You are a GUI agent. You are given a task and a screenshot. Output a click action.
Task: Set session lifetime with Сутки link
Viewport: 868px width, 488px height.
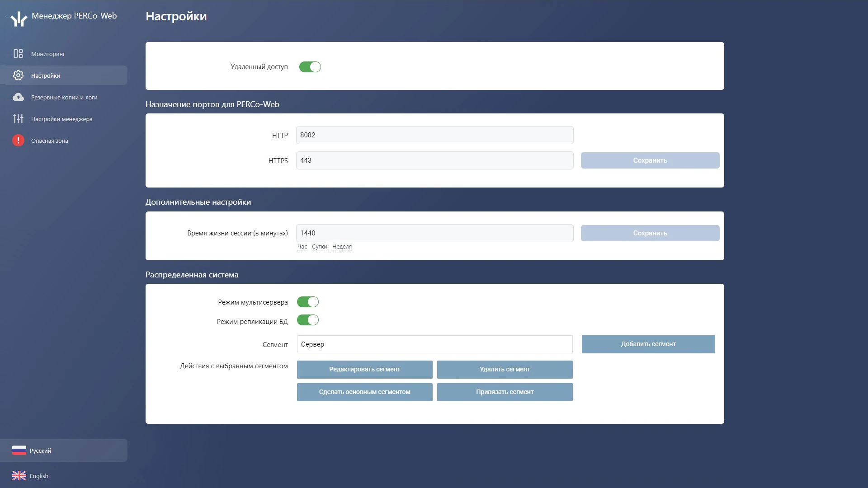click(x=320, y=247)
